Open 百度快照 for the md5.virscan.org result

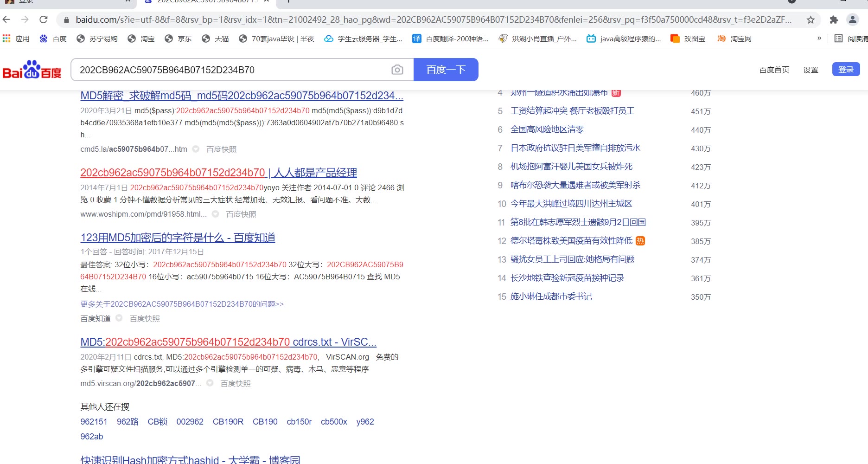coord(236,383)
